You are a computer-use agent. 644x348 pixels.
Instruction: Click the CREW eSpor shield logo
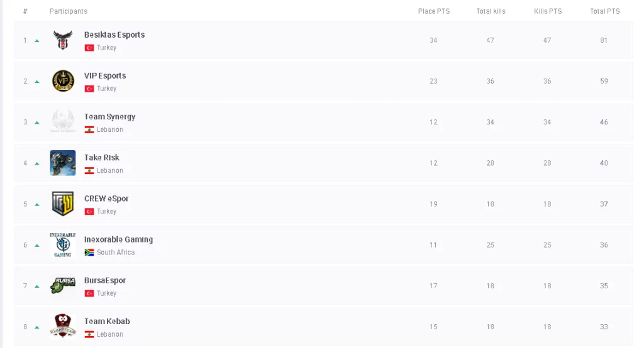click(63, 204)
